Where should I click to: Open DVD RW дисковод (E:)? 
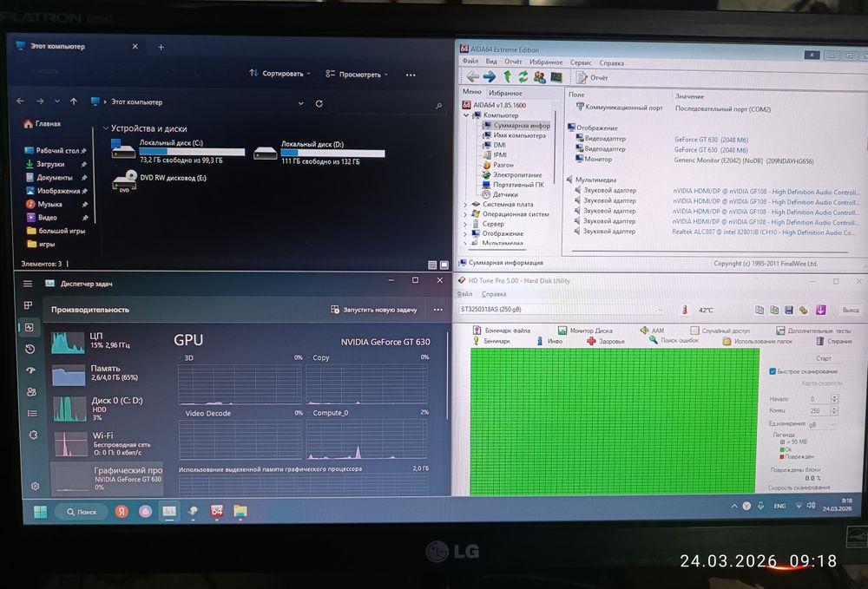coord(160,180)
